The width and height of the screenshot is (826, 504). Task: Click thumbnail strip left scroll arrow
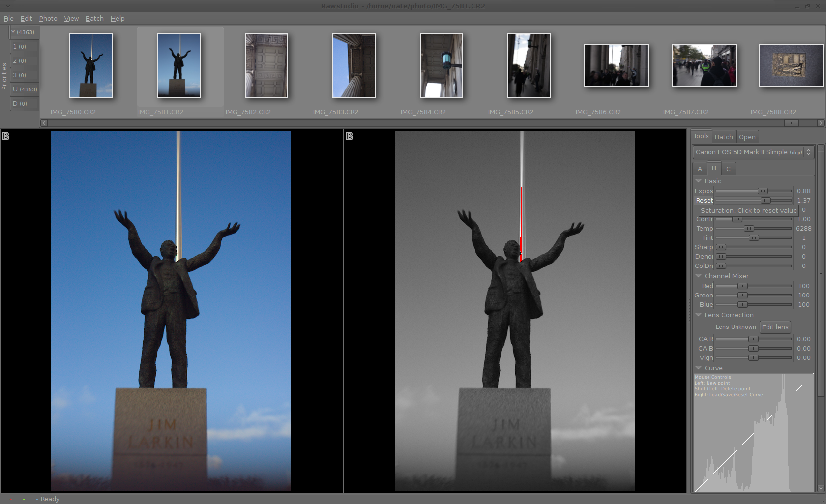click(44, 123)
